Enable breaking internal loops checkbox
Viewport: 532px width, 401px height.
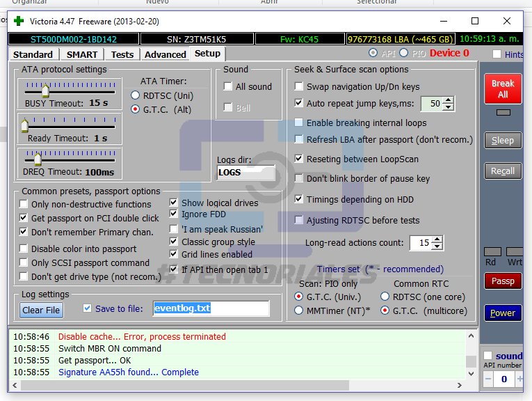(298, 123)
